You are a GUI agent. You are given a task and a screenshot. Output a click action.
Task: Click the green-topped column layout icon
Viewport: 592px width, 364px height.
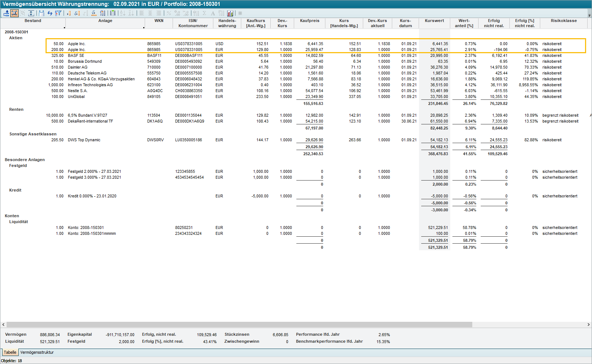(113, 13)
